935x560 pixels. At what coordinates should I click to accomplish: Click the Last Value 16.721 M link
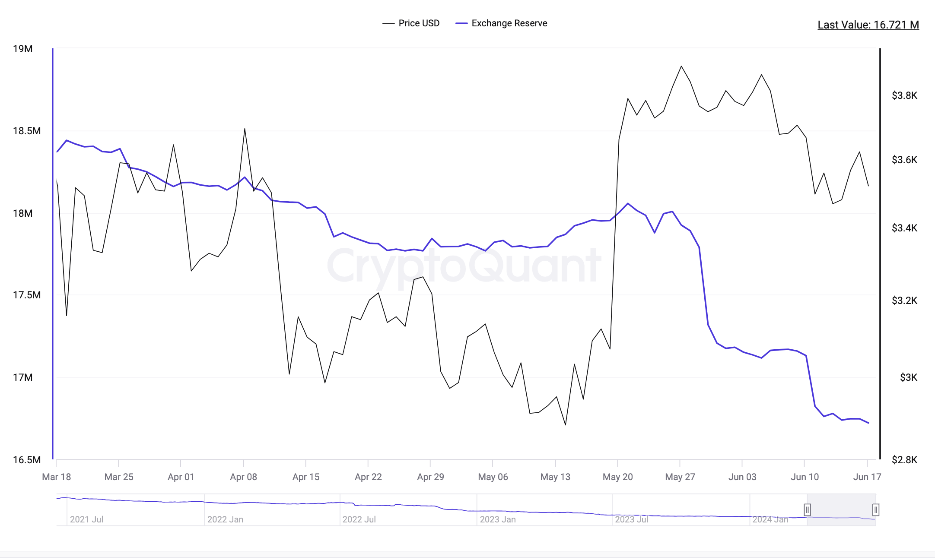(x=868, y=25)
